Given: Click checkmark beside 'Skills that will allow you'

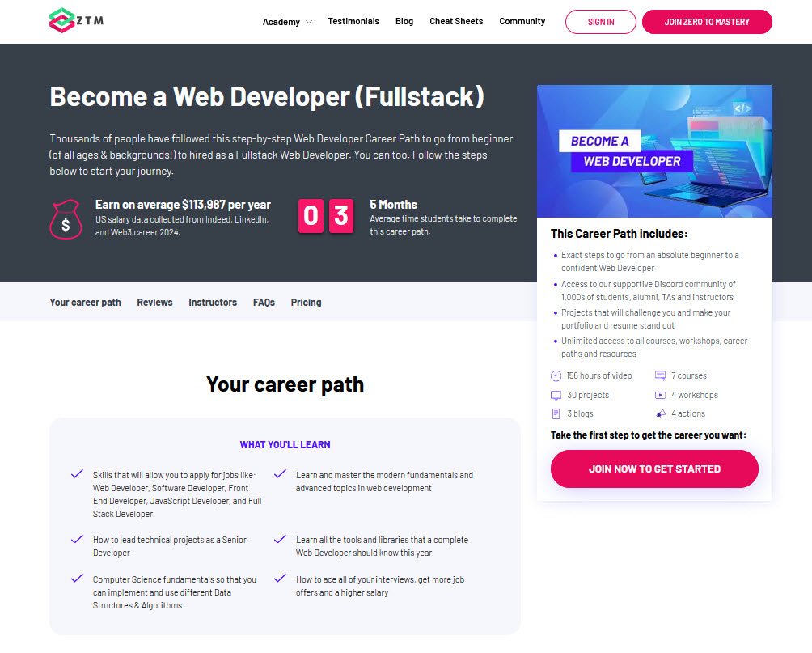Looking at the screenshot, I should pyautogui.click(x=77, y=473).
